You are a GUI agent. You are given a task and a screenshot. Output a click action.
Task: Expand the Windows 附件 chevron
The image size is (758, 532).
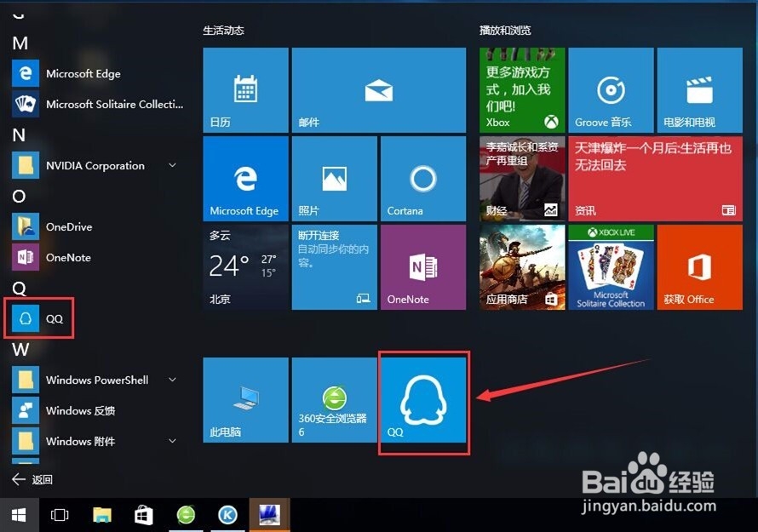click(172, 441)
